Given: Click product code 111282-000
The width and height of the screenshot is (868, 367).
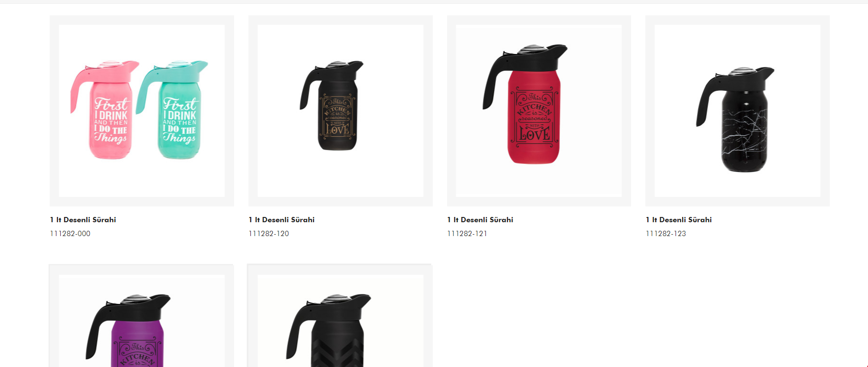Looking at the screenshot, I should click(x=70, y=234).
